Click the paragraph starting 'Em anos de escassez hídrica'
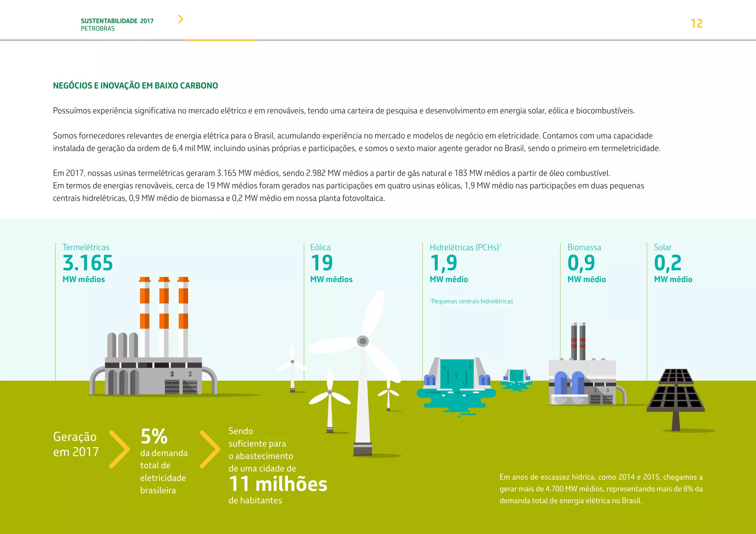Viewport: 756px width, 534px height. [601, 489]
